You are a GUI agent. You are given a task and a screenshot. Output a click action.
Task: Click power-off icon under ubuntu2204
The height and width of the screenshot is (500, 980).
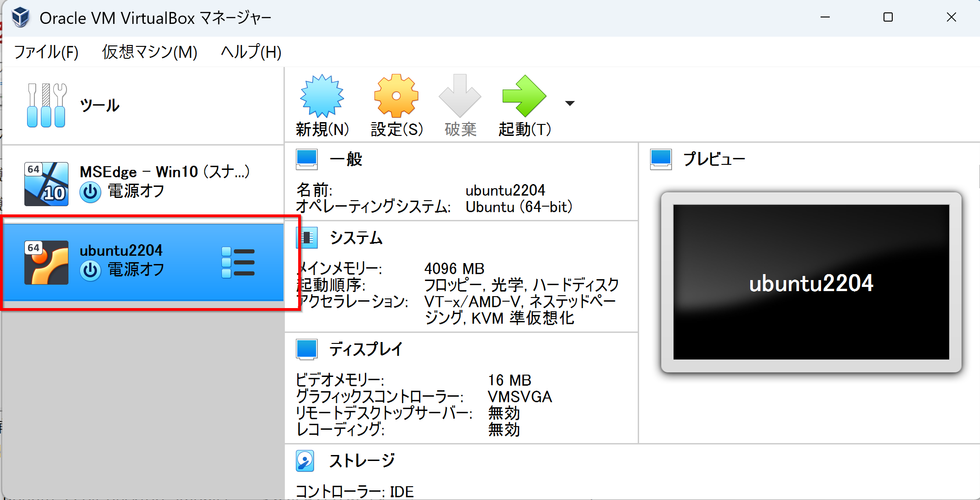click(91, 270)
